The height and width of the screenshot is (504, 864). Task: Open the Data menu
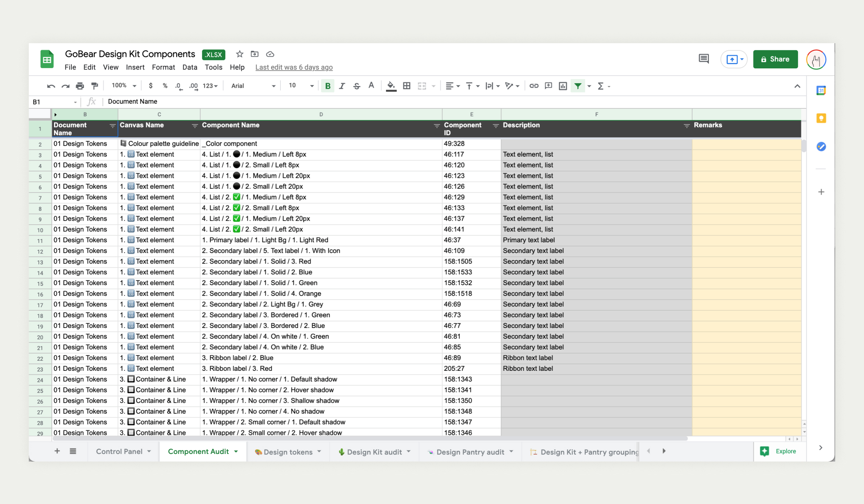click(190, 67)
